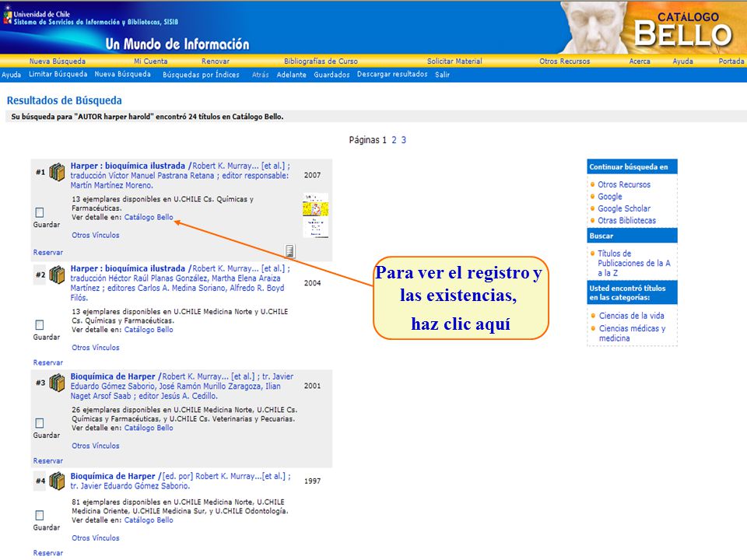
Task: Go to results page 3
Action: pos(404,140)
